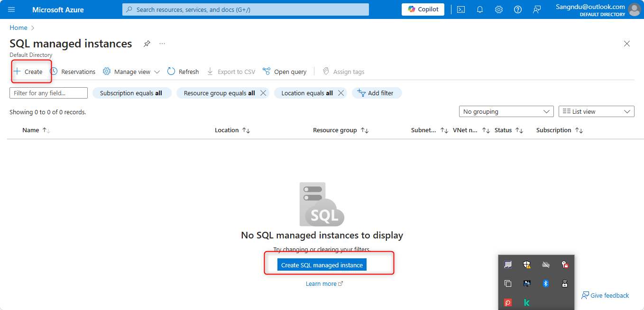
Task: Open the Subscription equals all filter
Action: click(131, 93)
